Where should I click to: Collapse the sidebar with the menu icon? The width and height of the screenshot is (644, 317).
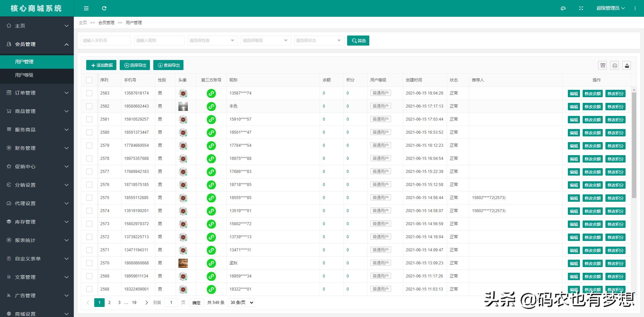pos(86,8)
